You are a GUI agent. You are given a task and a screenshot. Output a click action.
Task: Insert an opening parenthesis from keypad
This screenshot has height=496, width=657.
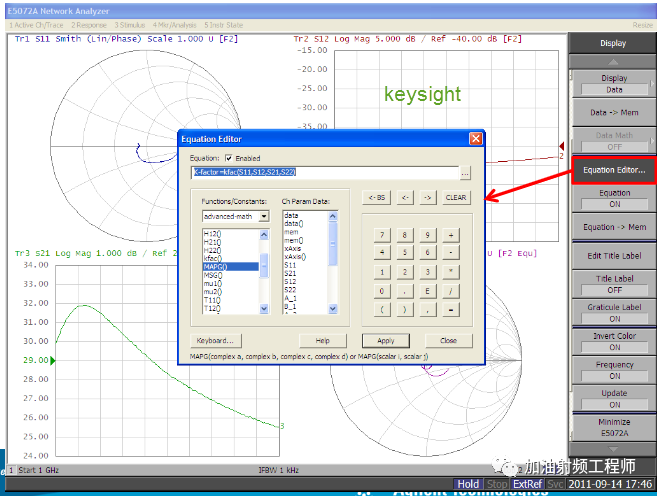pyautogui.click(x=382, y=310)
